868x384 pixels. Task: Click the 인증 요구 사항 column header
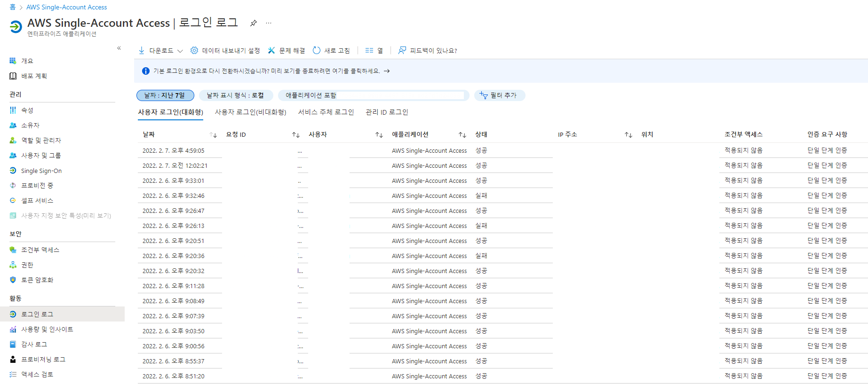point(827,134)
